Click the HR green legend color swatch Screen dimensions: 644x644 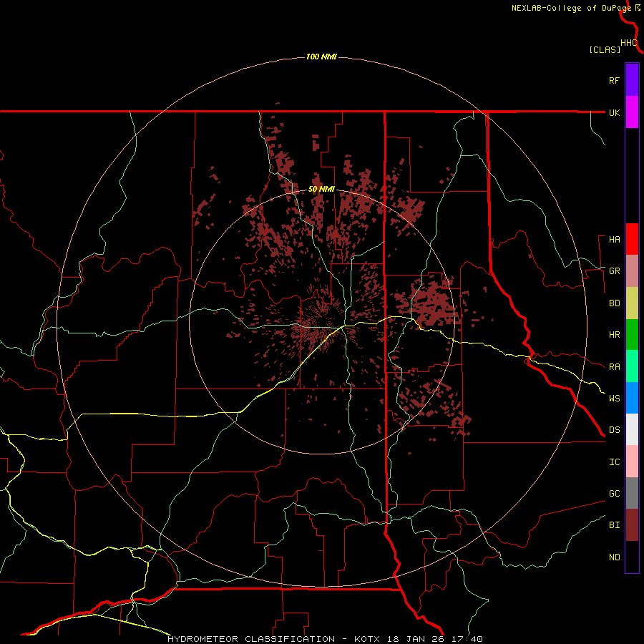[x=632, y=335]
